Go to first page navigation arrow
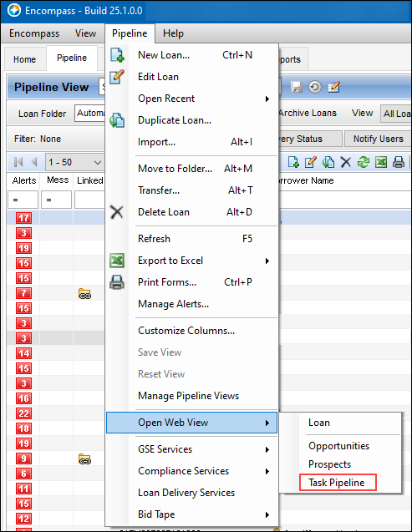The width and height of the screenshot is (412, 532). pos(18,162)
